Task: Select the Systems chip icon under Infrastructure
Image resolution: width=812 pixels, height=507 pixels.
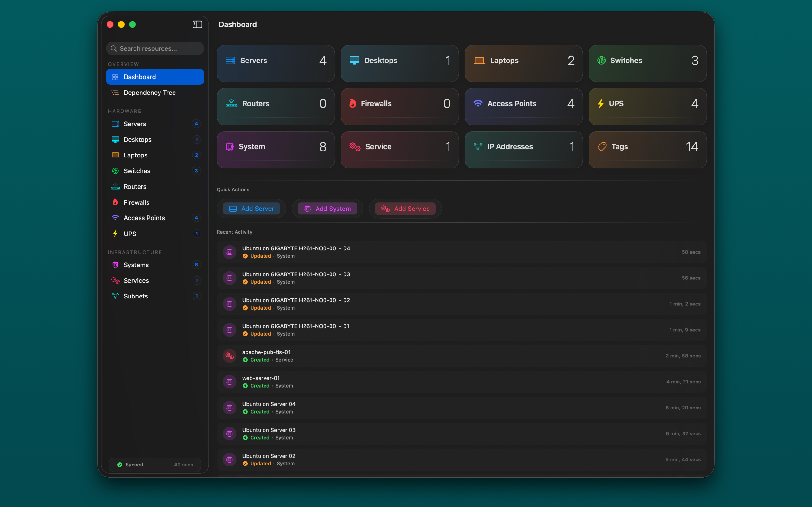Action: point(115,265)
